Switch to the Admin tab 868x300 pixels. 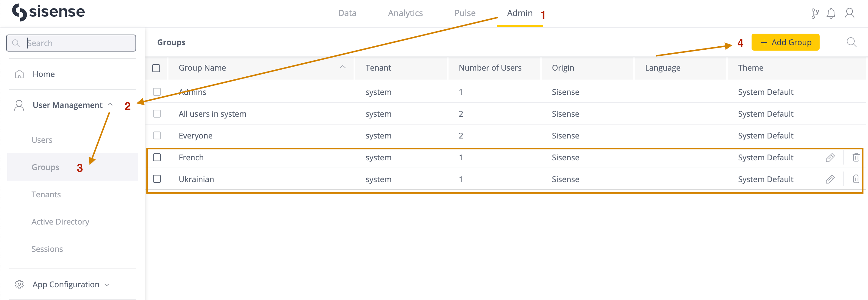520,13
